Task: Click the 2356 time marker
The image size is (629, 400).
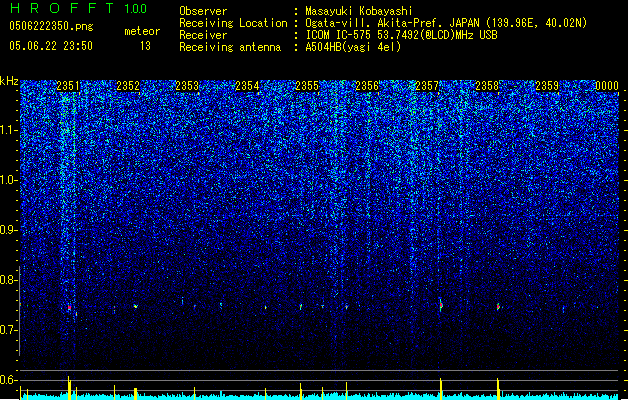Action: coord(367,86)
